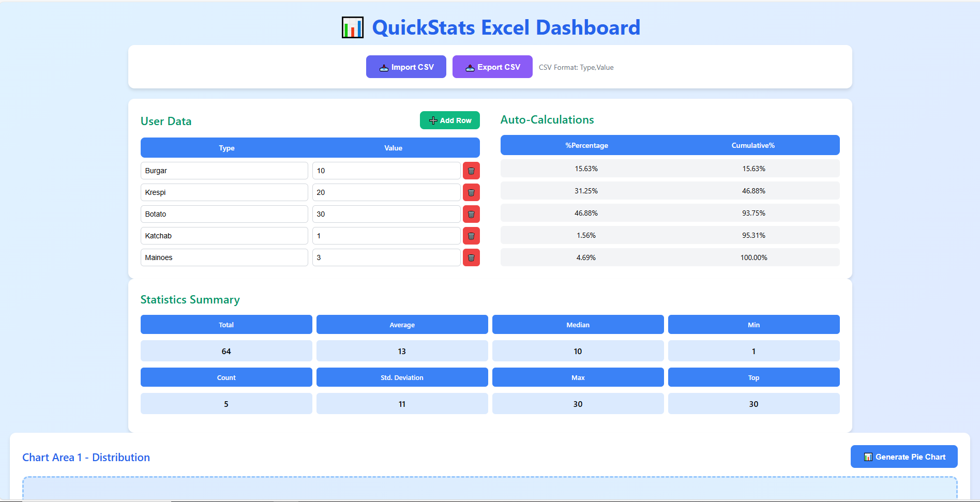Click the upload icon on Import CSV button
The width and height of the screenshot is (980, 502).
pyautogui.click(x=384, y=67)
